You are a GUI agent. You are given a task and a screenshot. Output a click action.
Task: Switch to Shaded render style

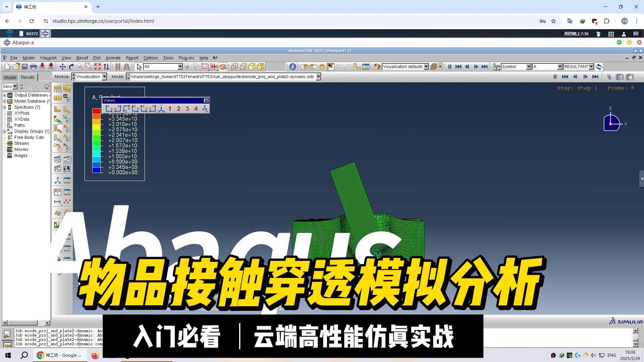pyautogui.click(x=261, y=67)
